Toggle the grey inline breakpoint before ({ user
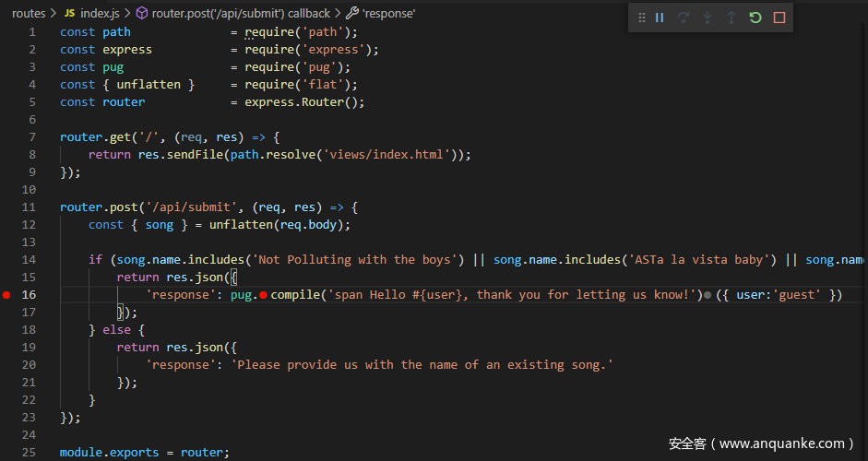The width and height of the screenshot is (868, 461). [707, 295]
